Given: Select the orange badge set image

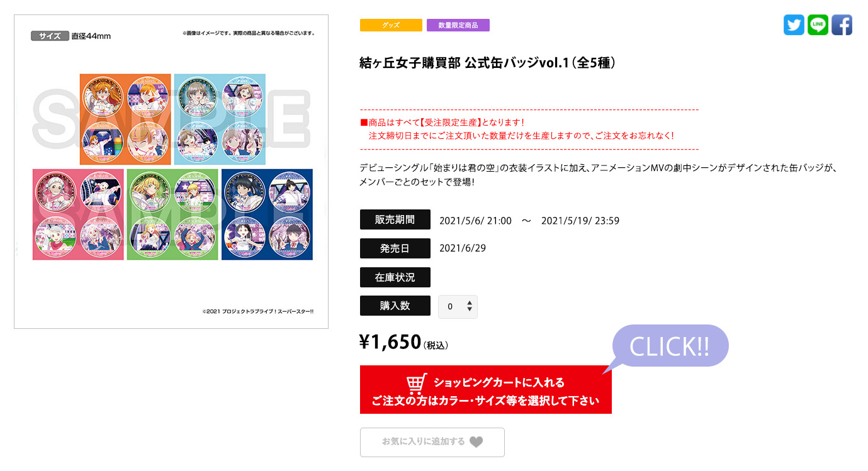Looking at the screenshot, I should tap(125, 119).
